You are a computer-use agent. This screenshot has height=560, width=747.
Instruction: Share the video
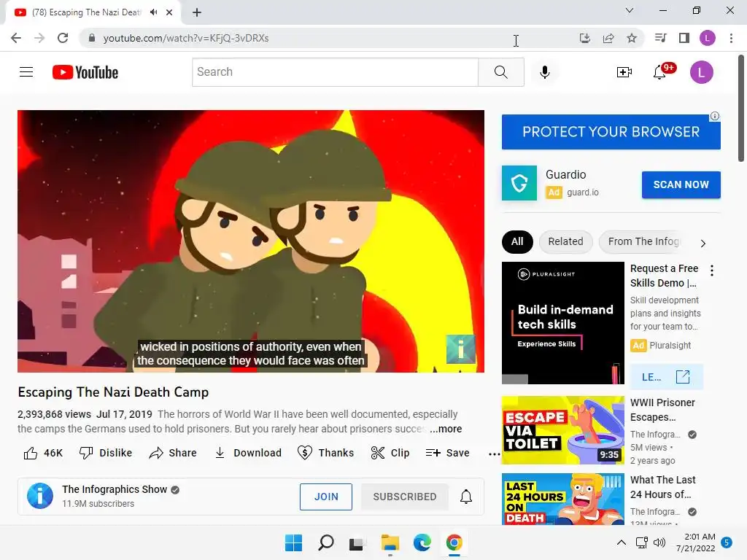(x=172, y=453)
